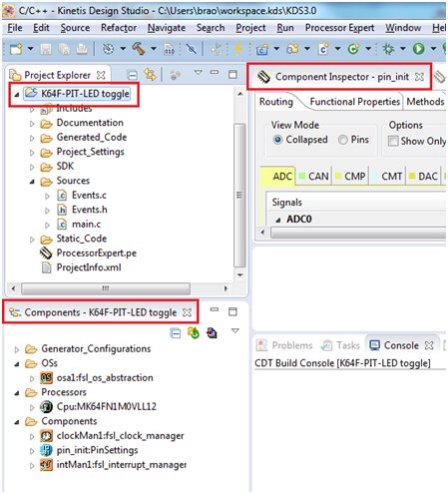
Task: Switch to the Problems tab
Action: coord(284,345)
